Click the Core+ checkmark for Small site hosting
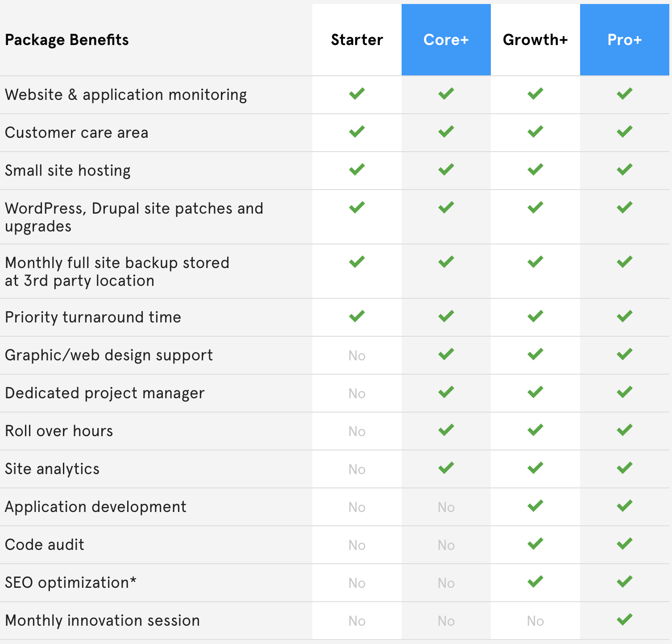The height and width of the screenshot is (644, 672). (x=446, y=169)
